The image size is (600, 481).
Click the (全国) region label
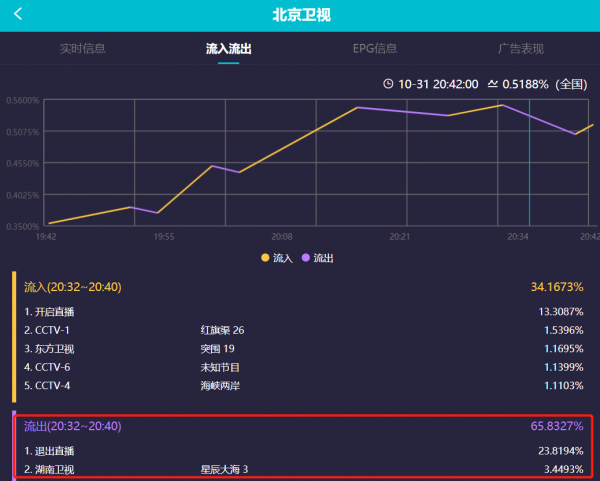click(x=571, y=84)
